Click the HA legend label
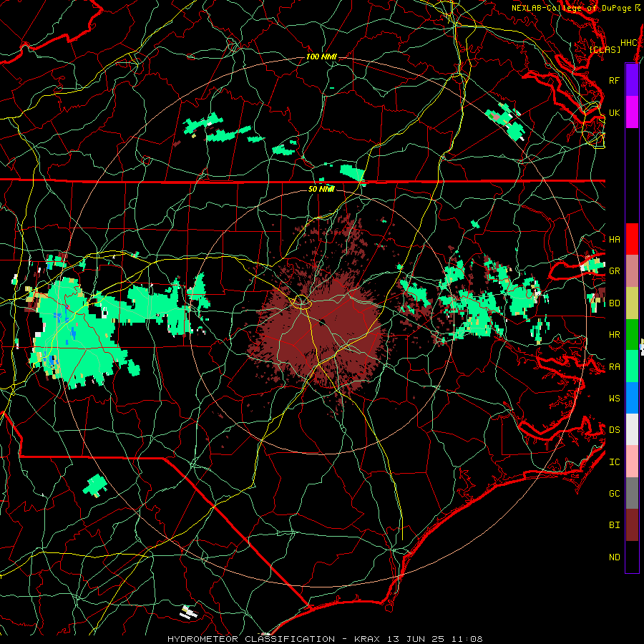The image size is (644, 644). coord(615,239)
